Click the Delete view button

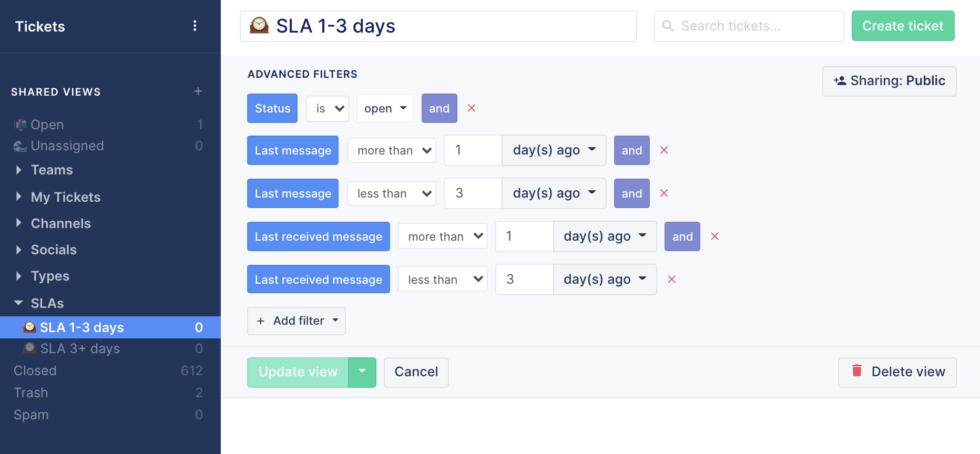897,372
